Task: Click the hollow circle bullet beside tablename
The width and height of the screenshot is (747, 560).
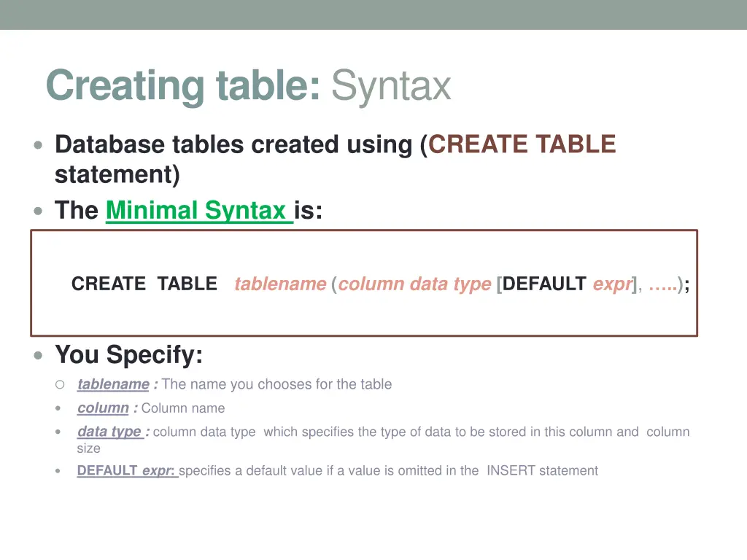Action: [x=61, y=384]
